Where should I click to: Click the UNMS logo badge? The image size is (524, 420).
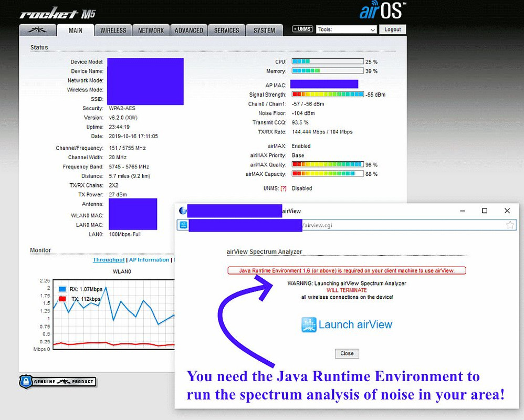pos(303,29)
